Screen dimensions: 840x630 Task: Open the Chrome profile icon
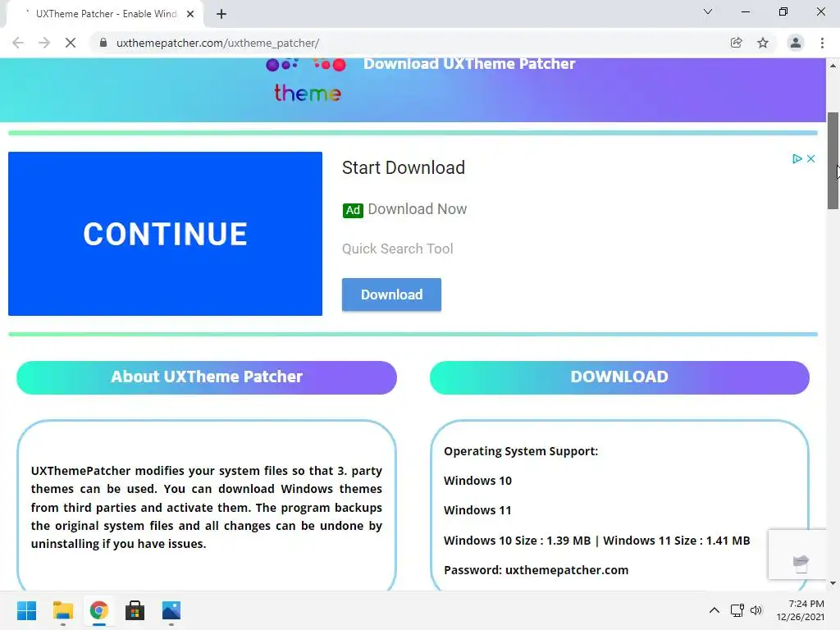[x=796, y=43]
